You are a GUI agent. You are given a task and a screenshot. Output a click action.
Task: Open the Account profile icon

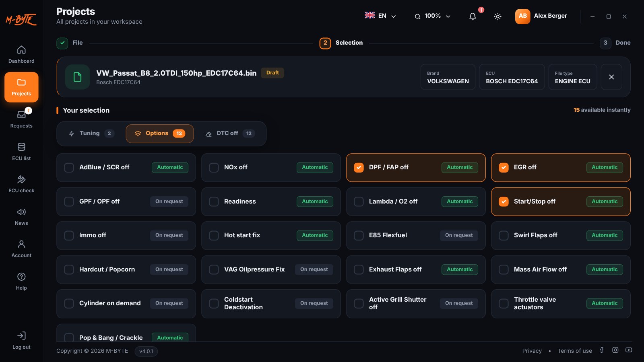[x=21, y=244]
